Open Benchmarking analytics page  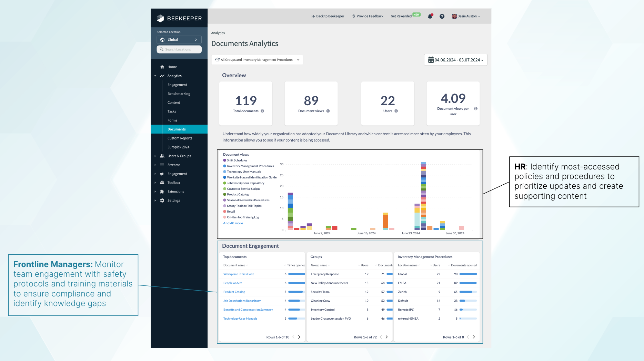click(x=179, y=94)
